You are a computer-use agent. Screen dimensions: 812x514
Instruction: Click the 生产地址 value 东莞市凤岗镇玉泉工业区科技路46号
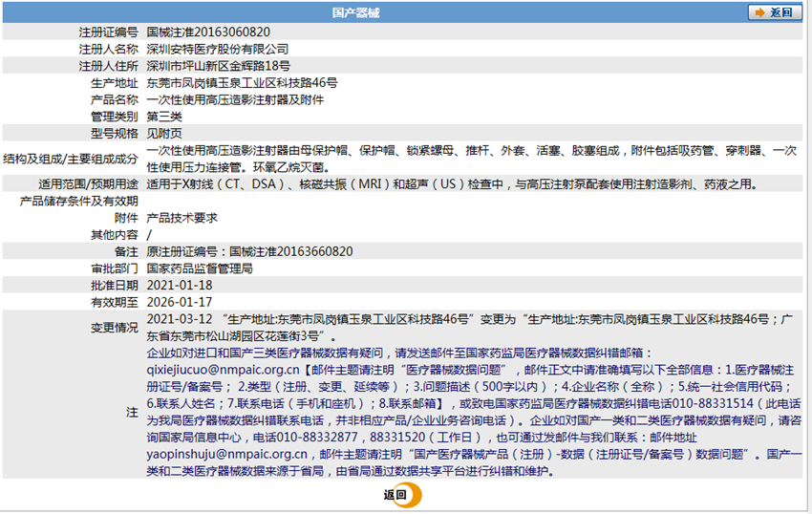click(242, 83)
